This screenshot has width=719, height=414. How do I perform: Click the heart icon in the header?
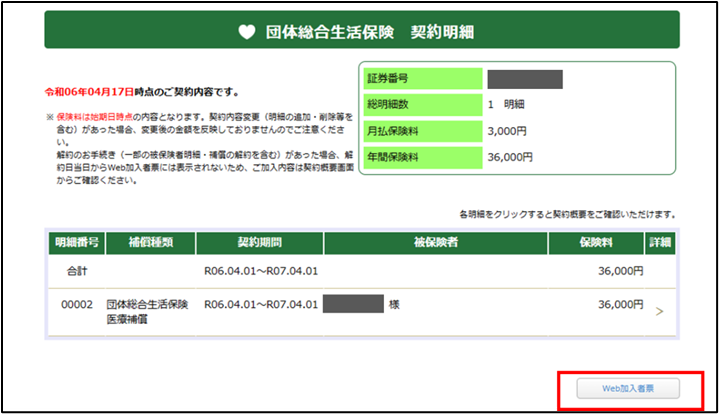click(247, 32)
